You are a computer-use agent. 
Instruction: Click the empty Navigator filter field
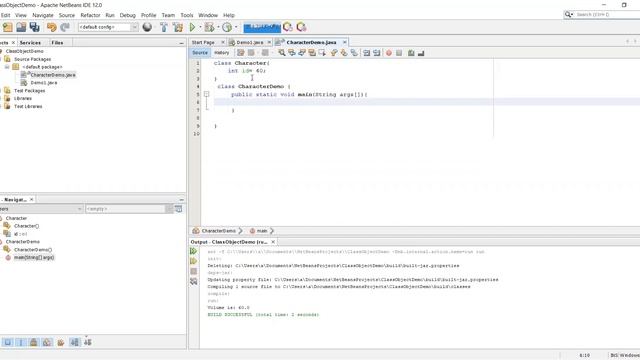coord(125,209)
